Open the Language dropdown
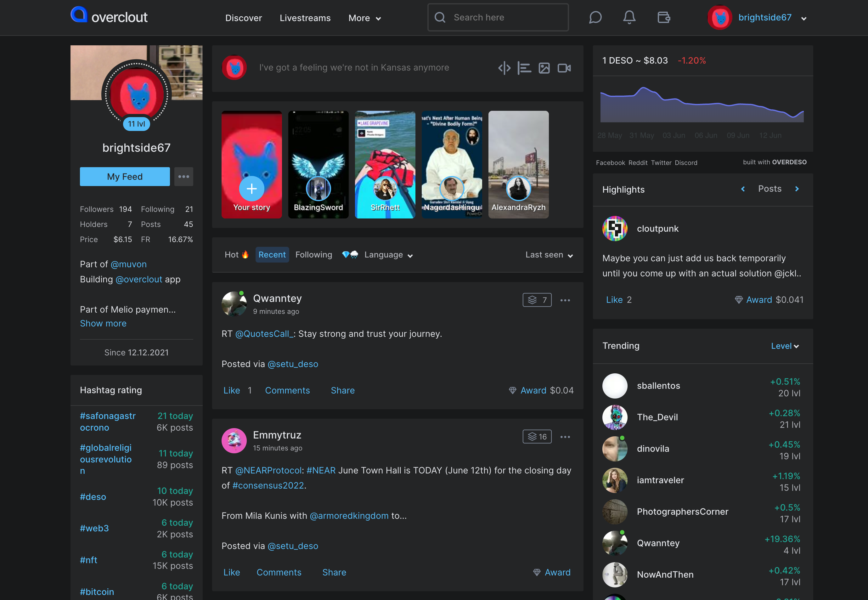868x600 pixels. pos(389,255)
